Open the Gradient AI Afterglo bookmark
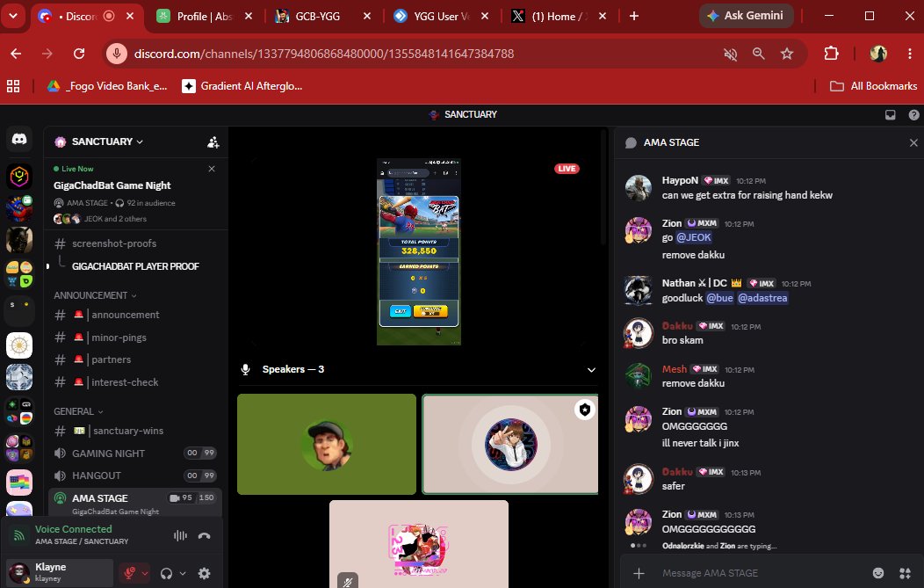 (242, 86)
